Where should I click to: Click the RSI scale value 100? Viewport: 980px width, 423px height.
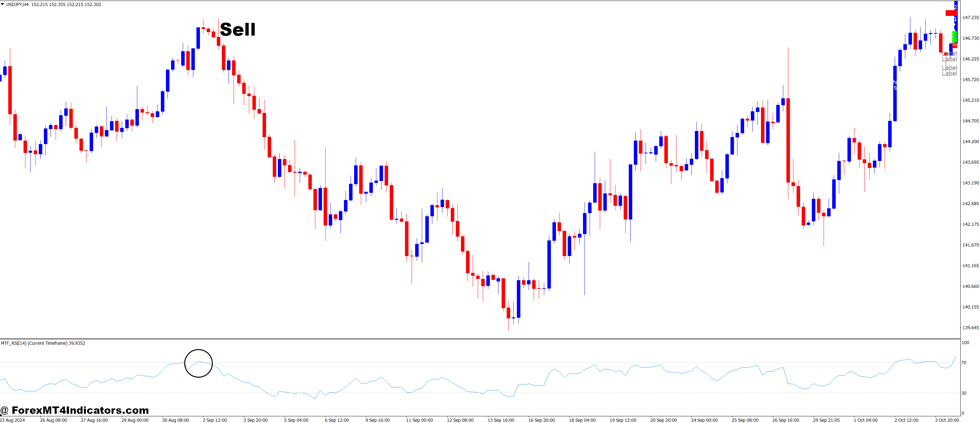(965, 343)
